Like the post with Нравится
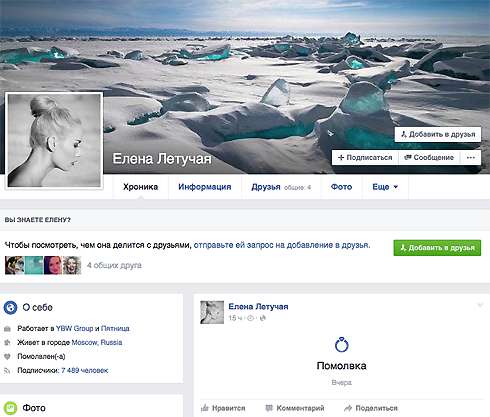The image size is (490, 417). 223,408
